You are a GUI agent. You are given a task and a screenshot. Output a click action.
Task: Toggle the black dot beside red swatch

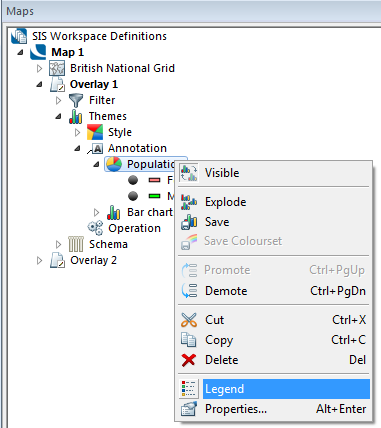coord(133,180)
